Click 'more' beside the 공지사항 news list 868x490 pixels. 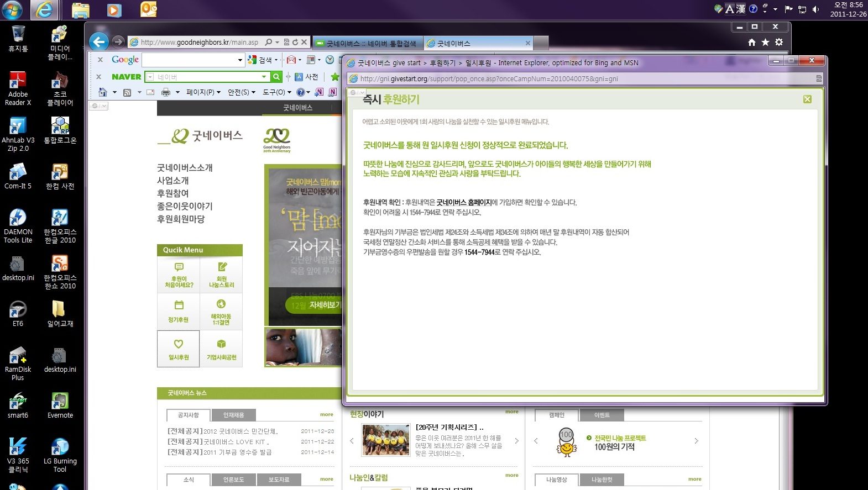(327, 414)
